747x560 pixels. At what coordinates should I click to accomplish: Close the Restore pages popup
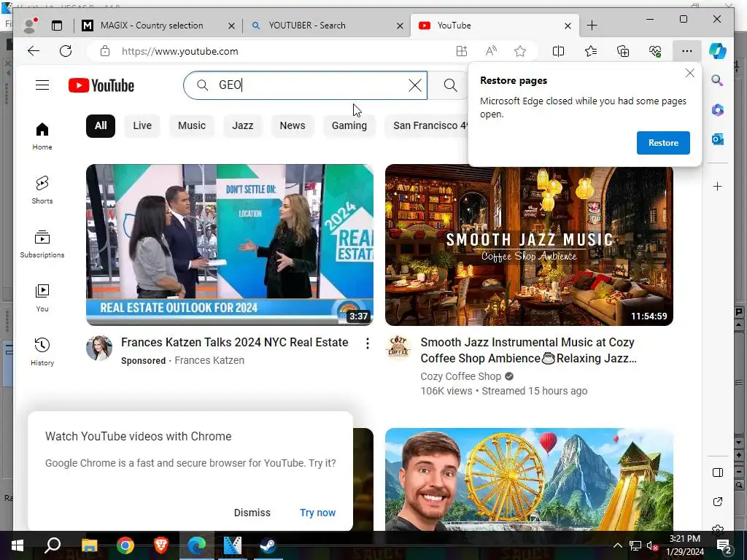click(x=690, y=74)
